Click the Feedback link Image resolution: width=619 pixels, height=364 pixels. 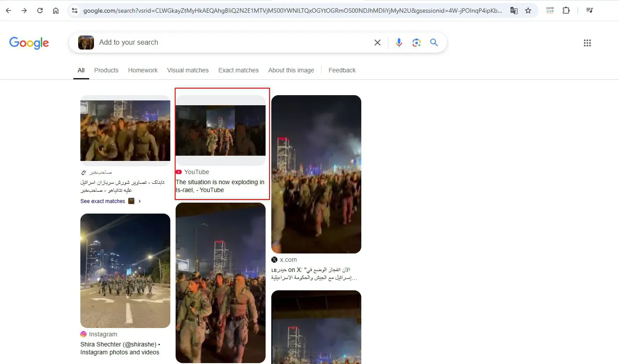click(x=342, y=70)
